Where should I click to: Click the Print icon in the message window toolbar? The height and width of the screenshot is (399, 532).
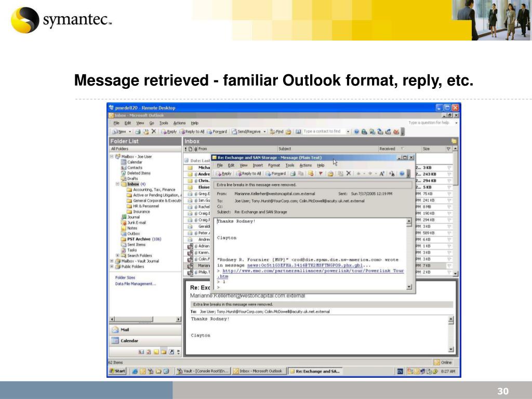click(293, 174)
